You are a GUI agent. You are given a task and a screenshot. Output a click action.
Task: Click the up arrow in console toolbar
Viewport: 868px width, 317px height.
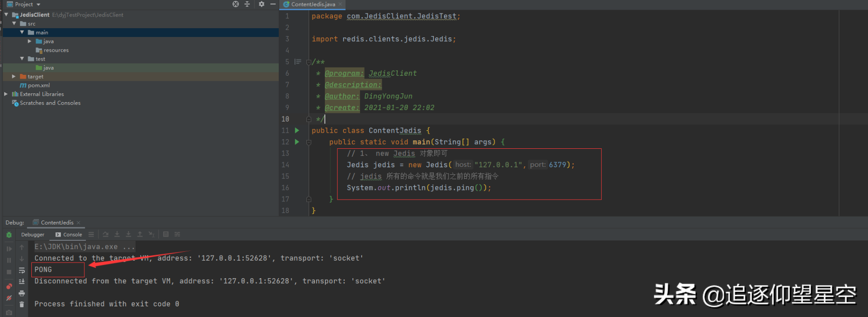(x=22, y=247)
